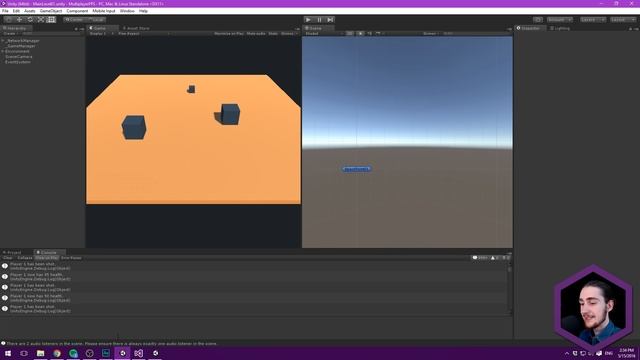Open the Display 1 dropdown in Game view

(101, 33)
